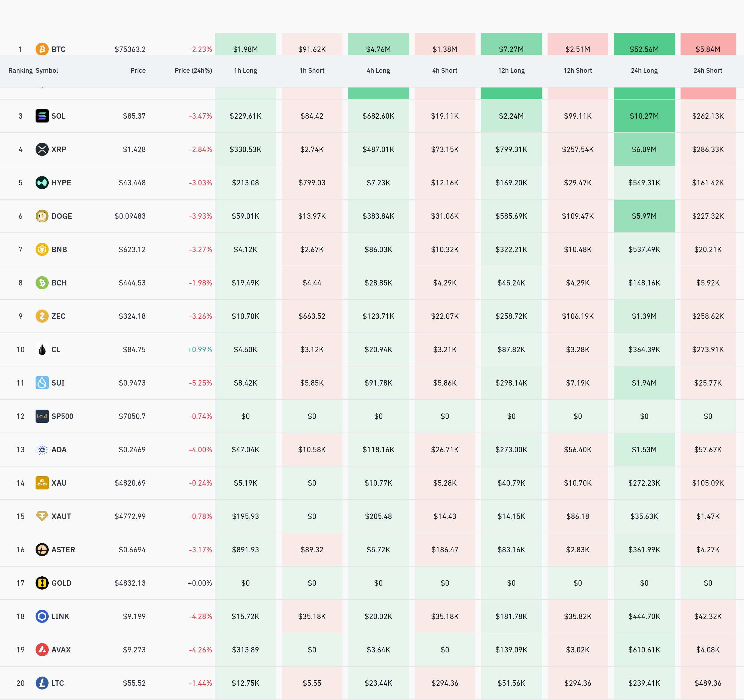Click the Litecoin LTC icon
The height and width of the screenshot is (700, 744).
tap(42, 683)
